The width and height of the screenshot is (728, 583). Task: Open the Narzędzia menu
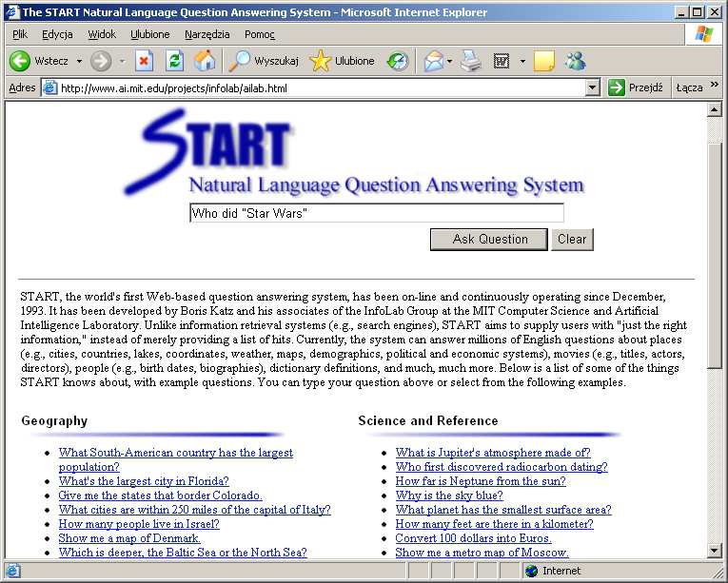[x=207, y=34]
